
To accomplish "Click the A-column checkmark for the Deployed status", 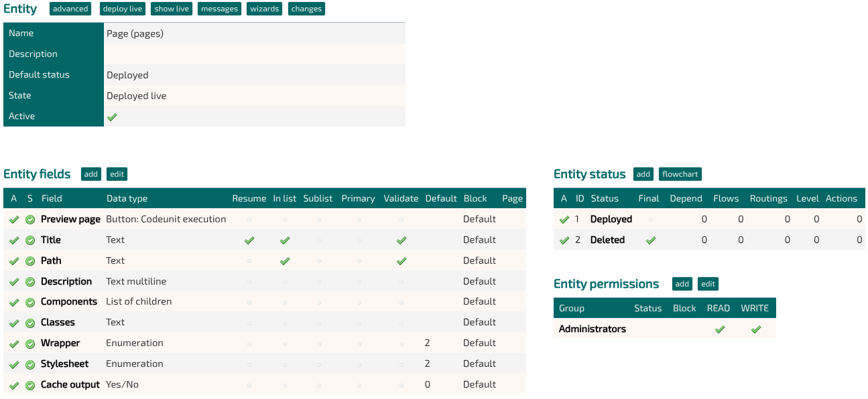I will 564,220.
